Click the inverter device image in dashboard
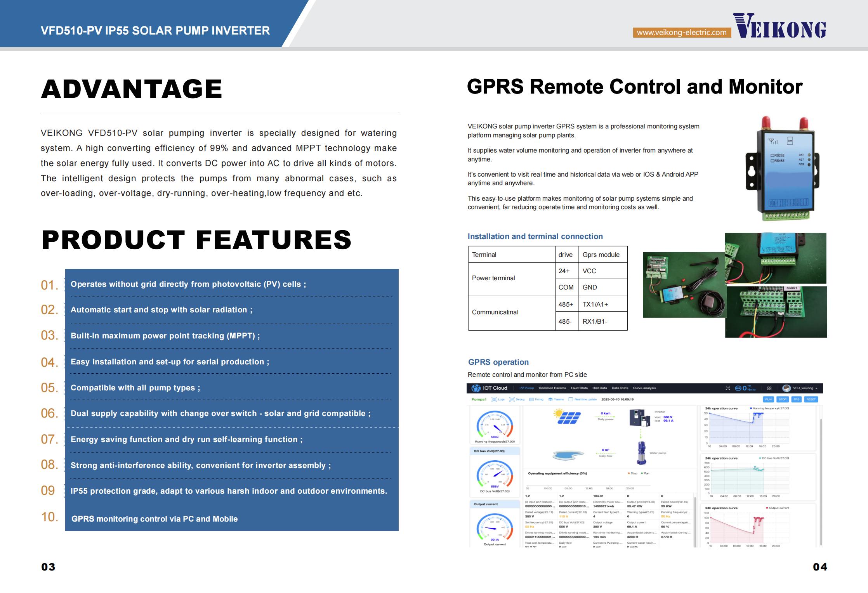The image size is (868, 593). point(640,418)
